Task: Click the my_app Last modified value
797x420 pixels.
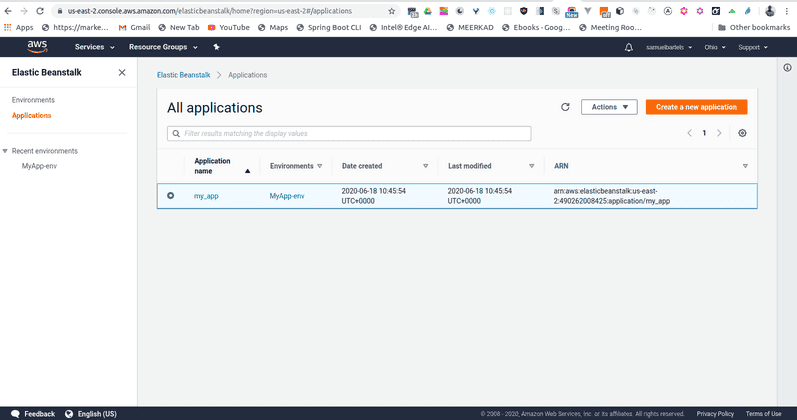Action: 480,196
